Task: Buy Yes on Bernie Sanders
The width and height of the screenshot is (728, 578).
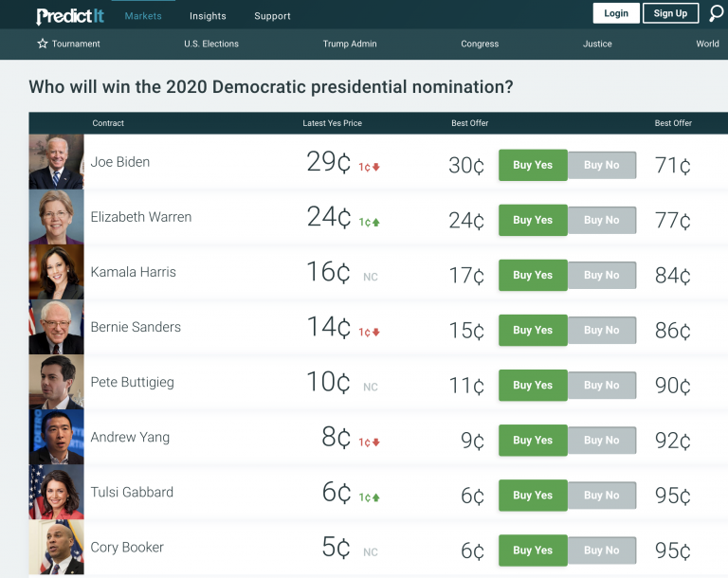Action: (x=533, y=330)
